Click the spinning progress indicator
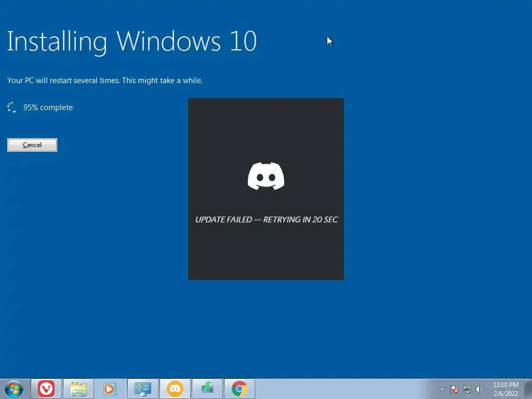This screenshot has width=532, height=399. click(x=12, y=107)
